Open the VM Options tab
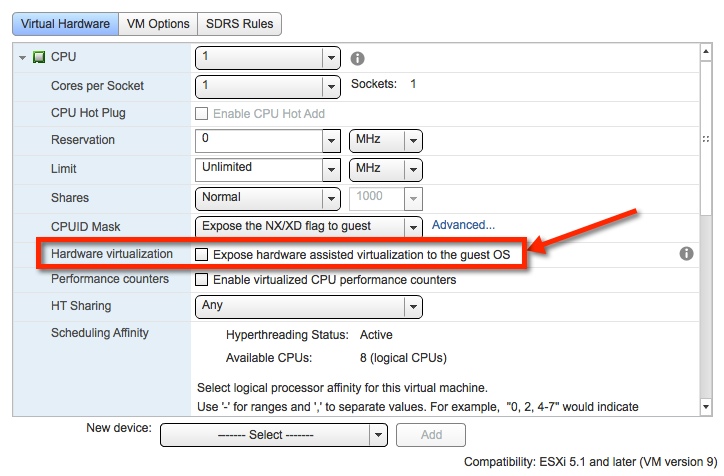 tap(158, 24)
